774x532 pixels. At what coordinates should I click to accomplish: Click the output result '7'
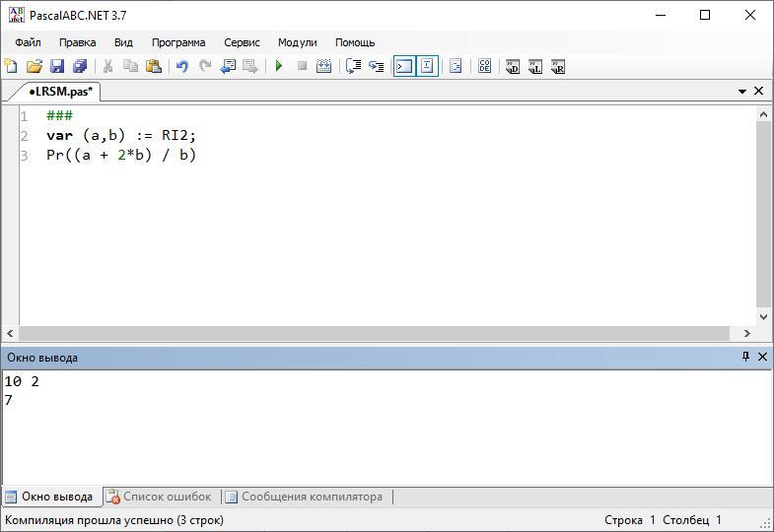coord(9,400)
